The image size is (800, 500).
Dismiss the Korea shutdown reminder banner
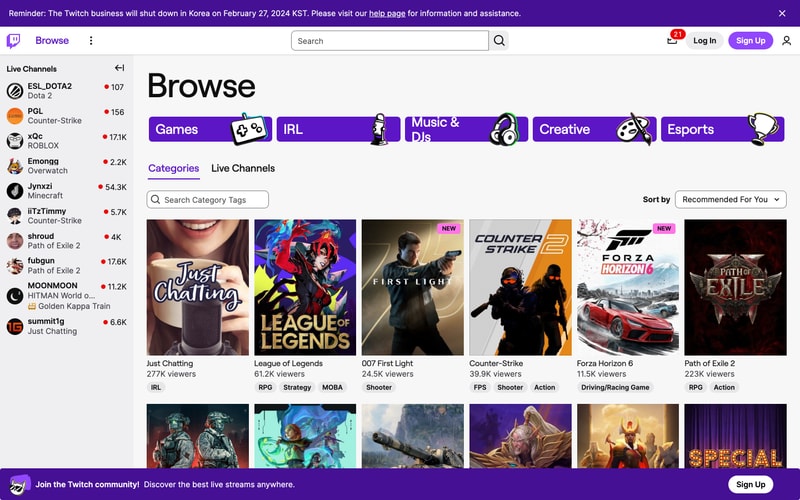[x=782, y=13]
